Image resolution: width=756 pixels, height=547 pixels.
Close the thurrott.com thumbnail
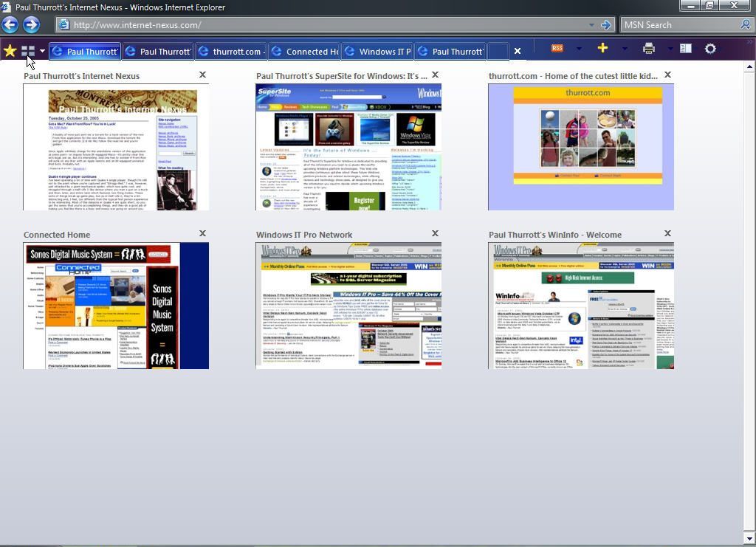click(x=667, y=75)
